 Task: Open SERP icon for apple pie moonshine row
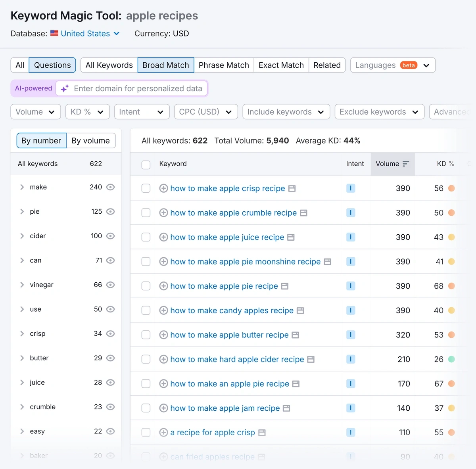coord(327,262)
